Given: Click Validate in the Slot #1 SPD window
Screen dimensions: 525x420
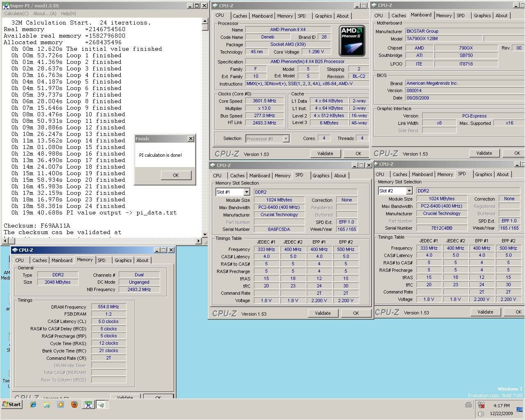Looking at the screenshot, I should pos(322,313).
